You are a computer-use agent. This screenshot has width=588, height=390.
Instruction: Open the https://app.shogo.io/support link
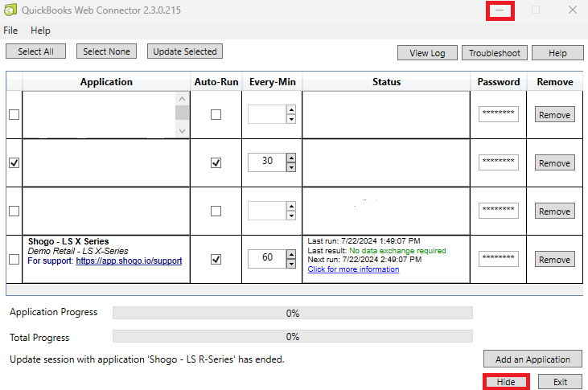129,261
